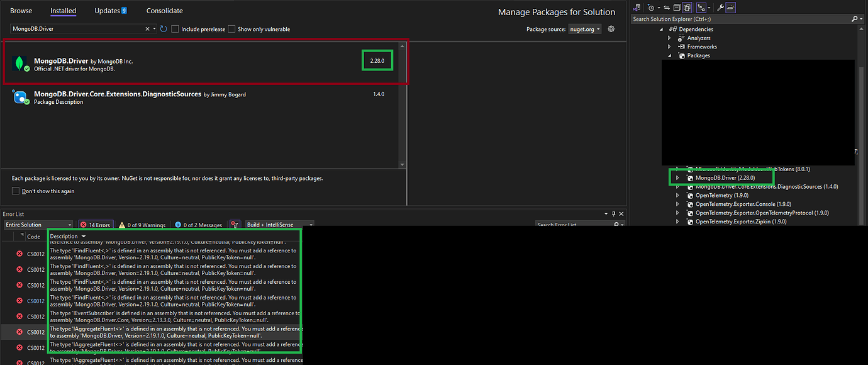Sync Solution Explorer with active document
The width and height of the screenshot is (868, 365).
(x=666, y=7)
